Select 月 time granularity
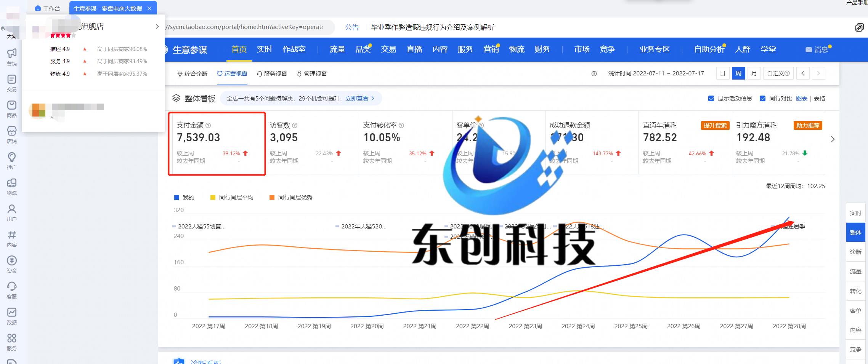 [754, 73]
